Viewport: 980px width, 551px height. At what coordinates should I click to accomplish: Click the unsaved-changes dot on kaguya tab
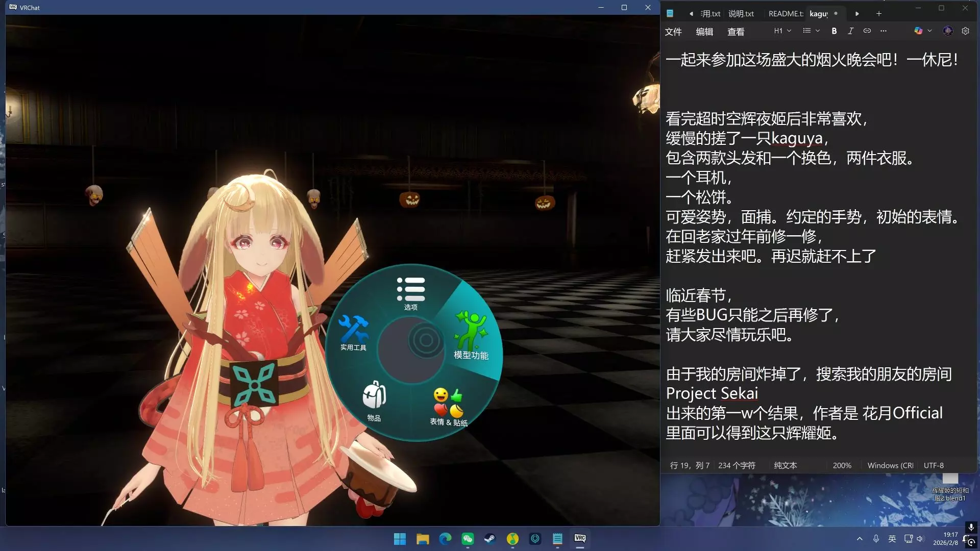(x=836, y=13)
